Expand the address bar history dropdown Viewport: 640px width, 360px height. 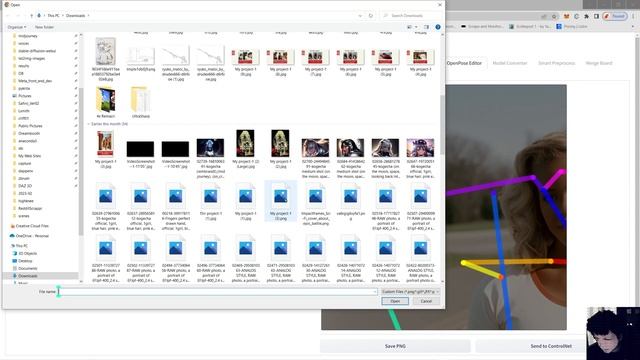click(360, 16)
